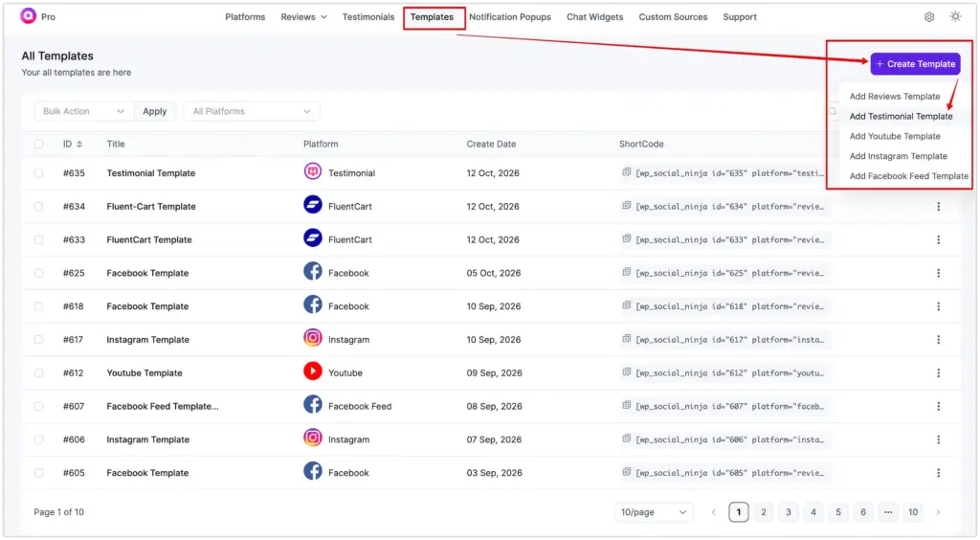Screen dimensions: 980x540
Task: Check the select-all header checkbox
Action: (x=38, y=145)
